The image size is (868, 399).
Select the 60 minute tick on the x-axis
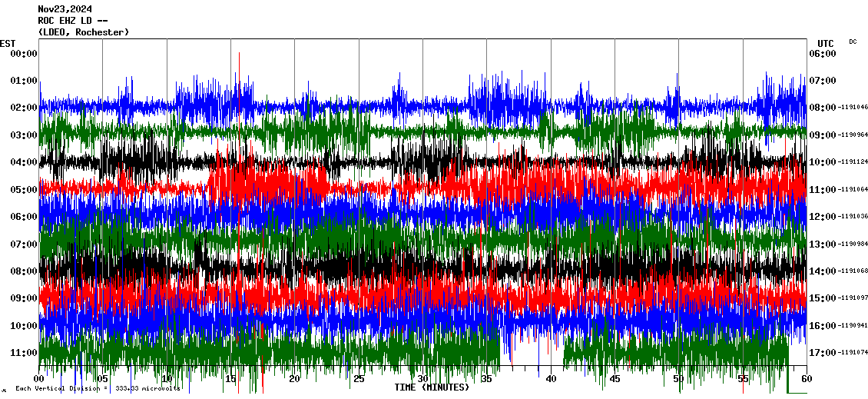click(807, 379)
